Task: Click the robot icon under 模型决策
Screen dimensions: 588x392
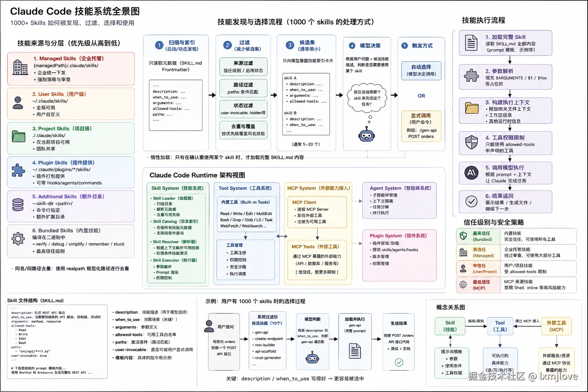Action: pyautogui.click(x=367, y=135)
